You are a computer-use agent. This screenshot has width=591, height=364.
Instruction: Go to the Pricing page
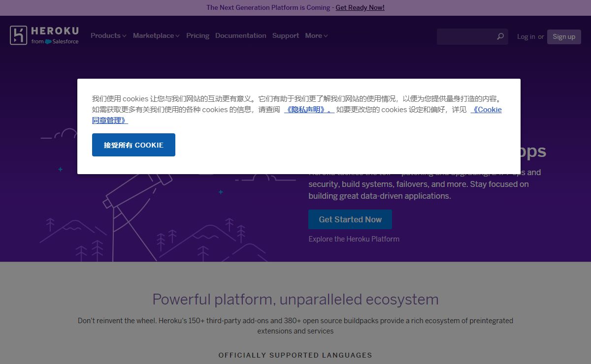click(x=197, y=35)
